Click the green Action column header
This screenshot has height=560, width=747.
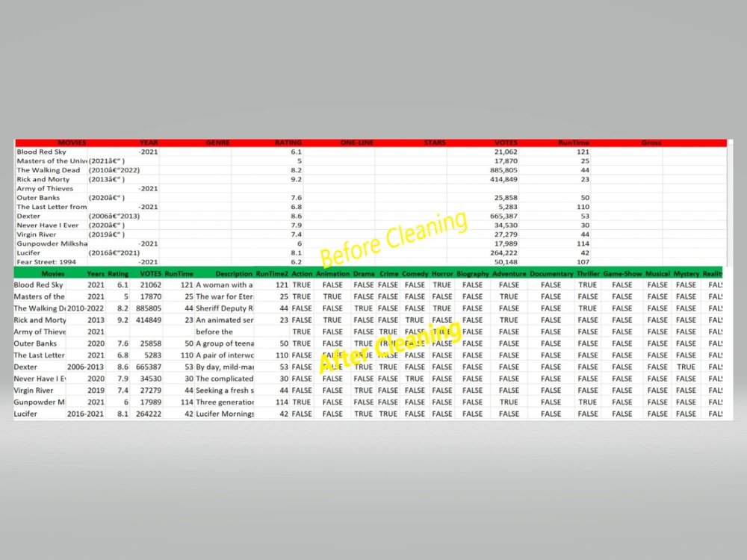click(302, 274)
